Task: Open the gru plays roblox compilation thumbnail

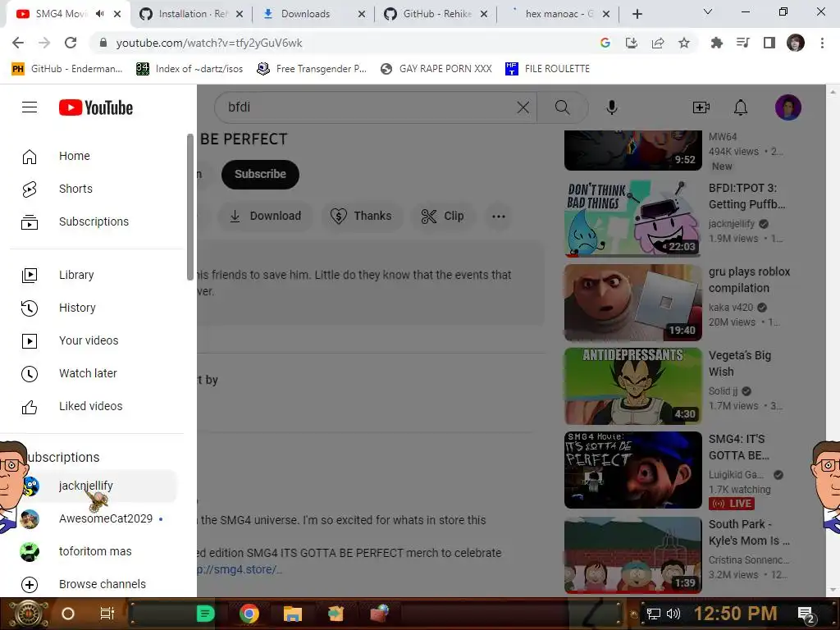Action: (632, 302)
